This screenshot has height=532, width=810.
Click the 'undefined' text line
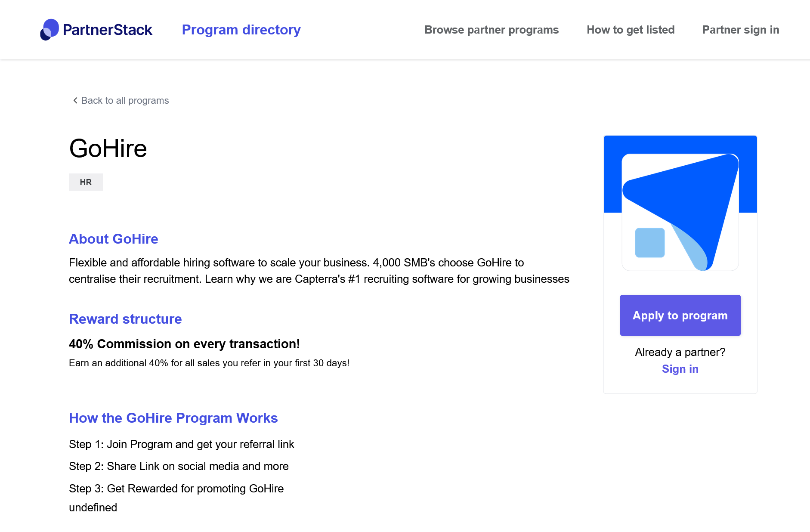click(93, 507)
